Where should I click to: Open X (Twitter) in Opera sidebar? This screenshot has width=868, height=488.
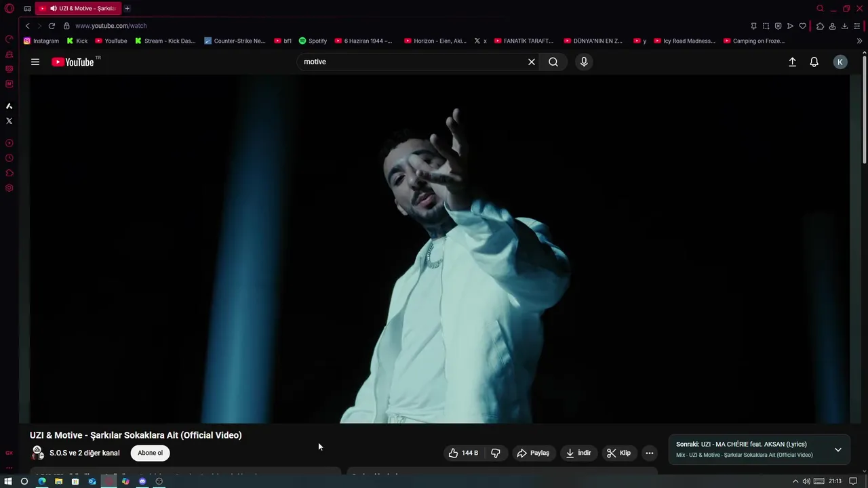[x=9, y=121]
